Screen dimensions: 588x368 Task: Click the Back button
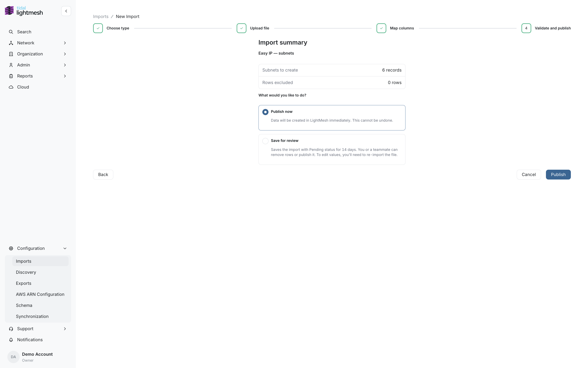tap(103, 175)
